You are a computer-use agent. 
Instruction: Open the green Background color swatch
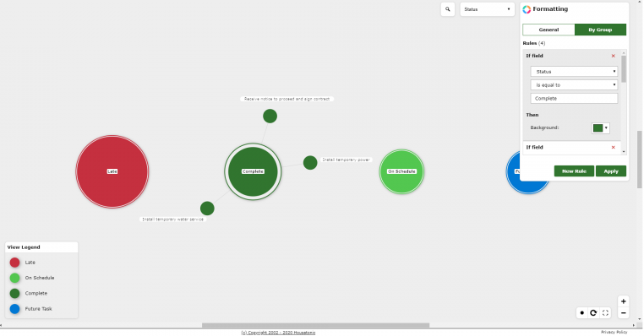pyautogui.click(x=600, y=128)
